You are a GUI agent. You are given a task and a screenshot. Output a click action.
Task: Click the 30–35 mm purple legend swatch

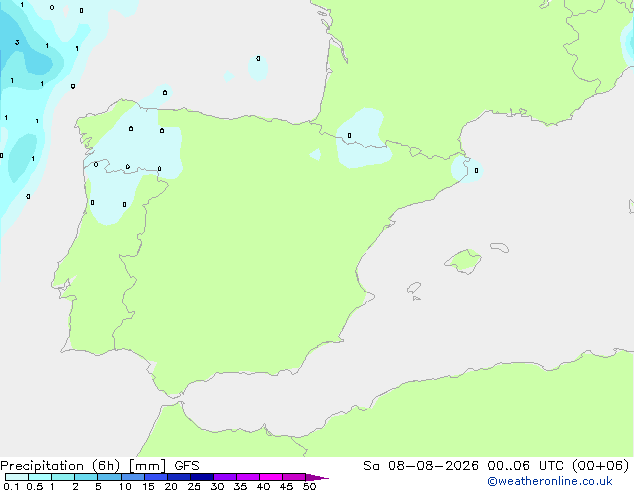click(225, 477)
